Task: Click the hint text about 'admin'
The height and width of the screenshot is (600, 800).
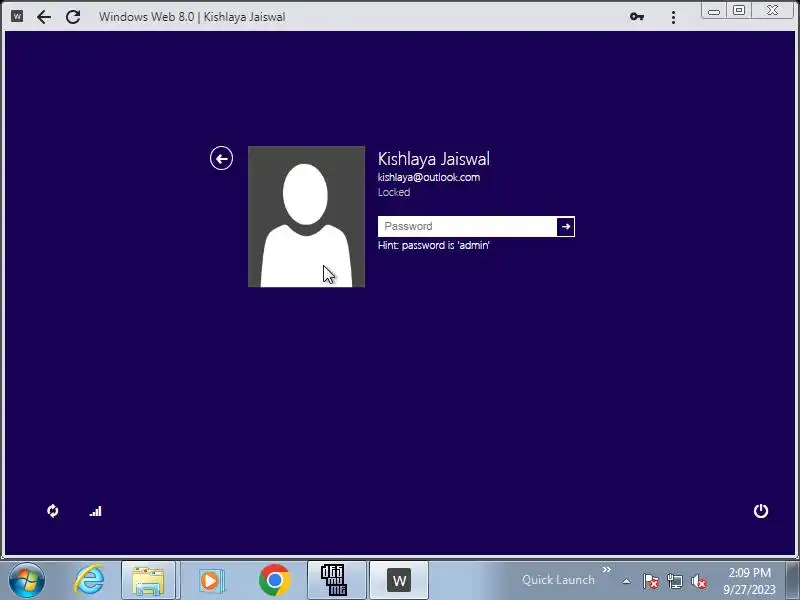Action: tap(434, 245)
